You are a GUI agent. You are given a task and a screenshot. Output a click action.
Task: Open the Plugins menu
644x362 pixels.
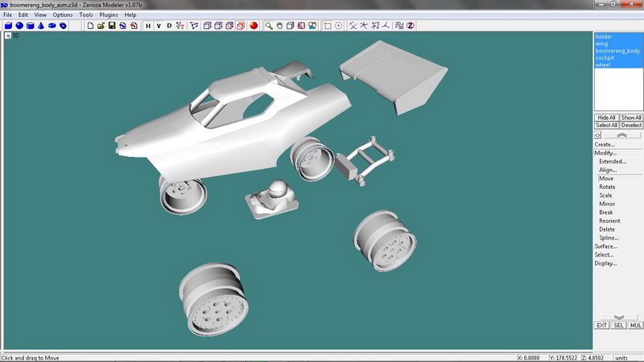(108, 14)
